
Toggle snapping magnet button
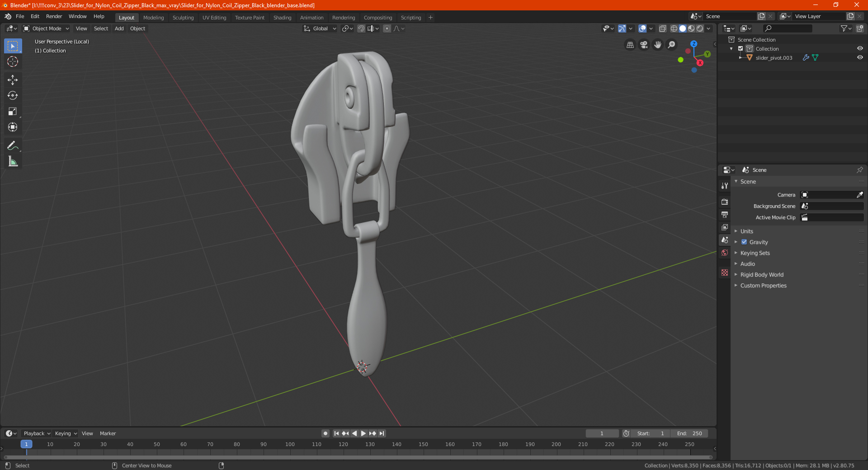pos(361,28)
